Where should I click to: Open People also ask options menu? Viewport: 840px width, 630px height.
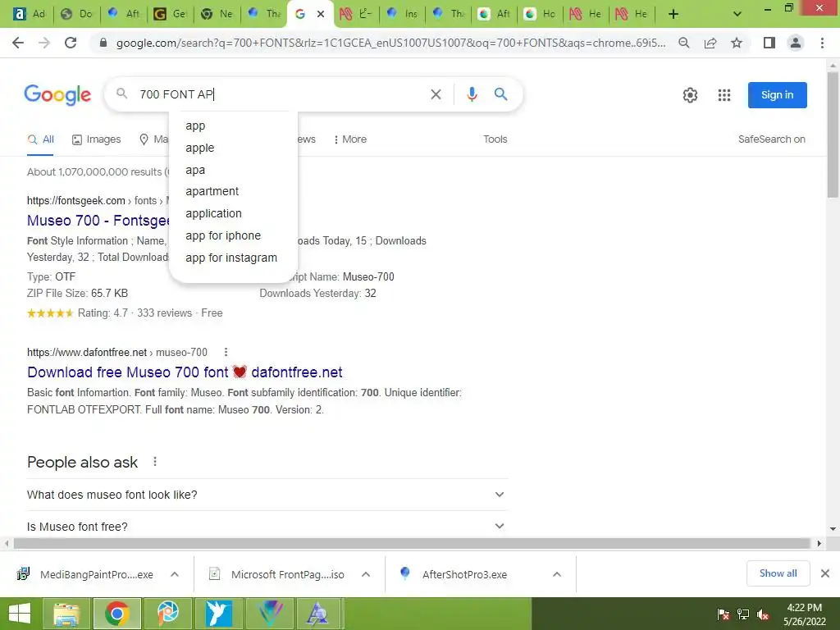(x=155, y=461)
